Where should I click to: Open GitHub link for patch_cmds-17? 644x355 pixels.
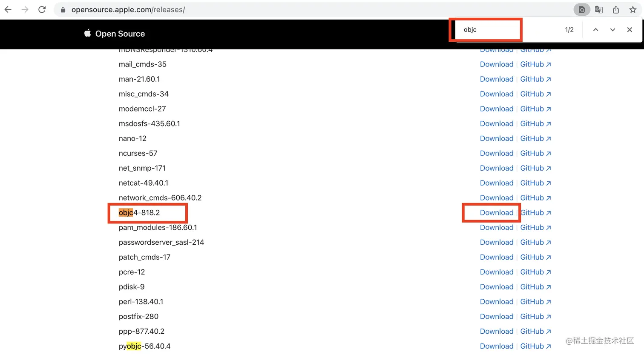click(535, 257)
